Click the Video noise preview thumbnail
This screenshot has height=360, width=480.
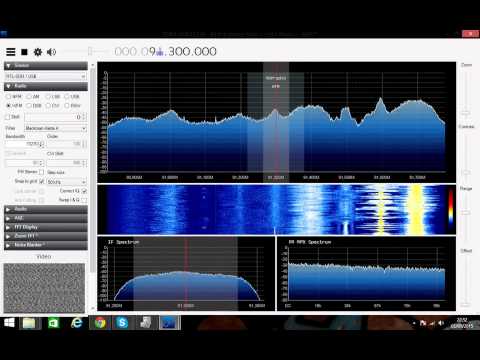click(44, 288)
